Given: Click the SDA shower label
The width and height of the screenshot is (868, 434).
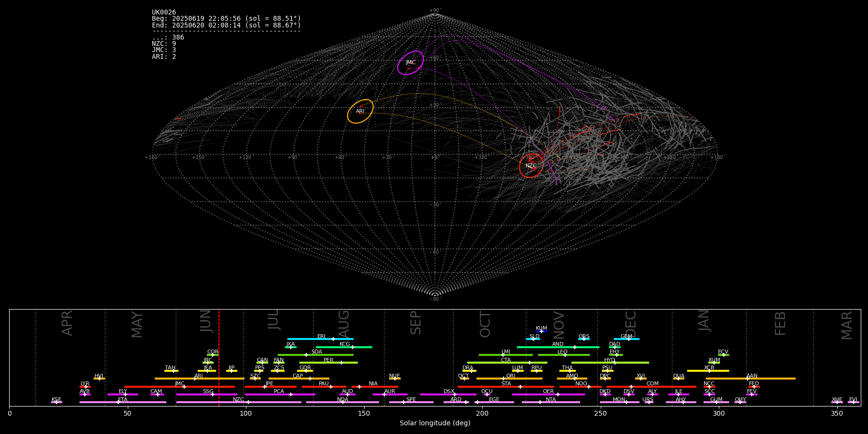Looking at the screenshot, I should click(x=317, y=352).
